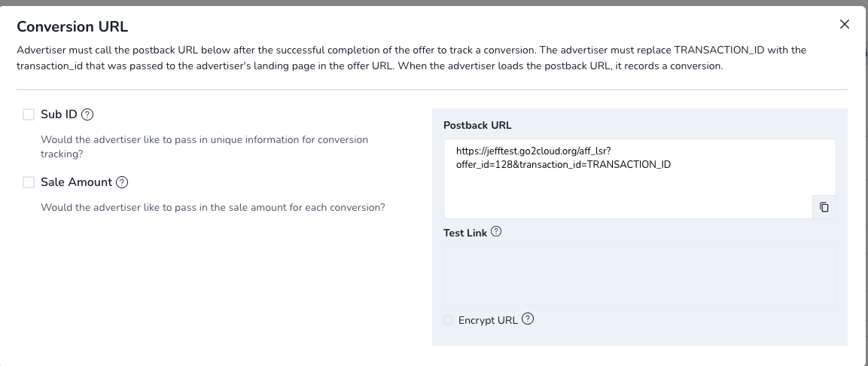This screenshot has height=366, width=868.
Task: Enable the Sub ID checkbox
Action: (29, 114)
